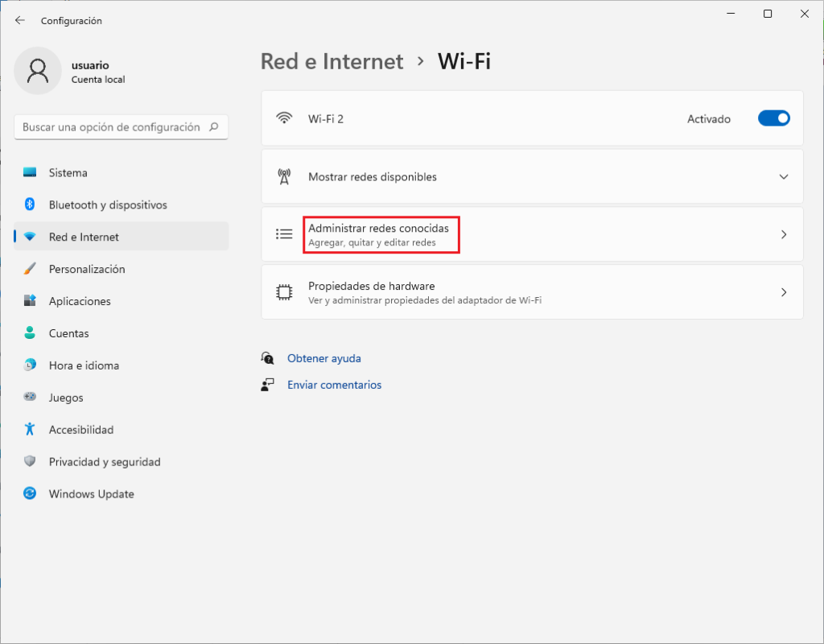Image resolution: width=824 pixels, height=644 pixels.
Task: Expand Mostrar redes disponibles chevron
Action: 784,176
